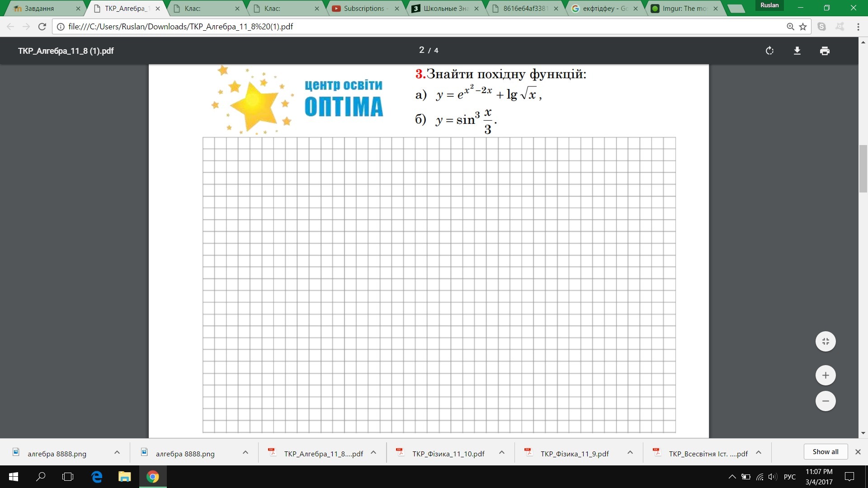Screen dimensions: 868x488
Task: Rotate the PDF document clockwise
Action: tap(769, 51)
